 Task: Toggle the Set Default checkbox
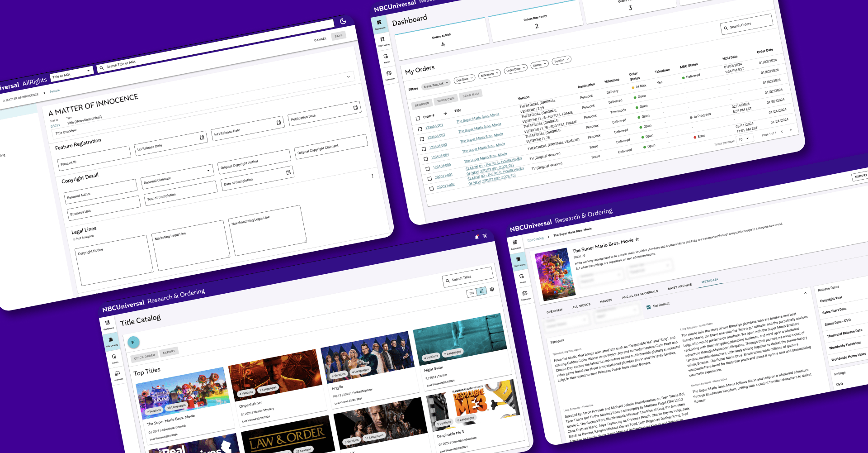coord(649,307)
